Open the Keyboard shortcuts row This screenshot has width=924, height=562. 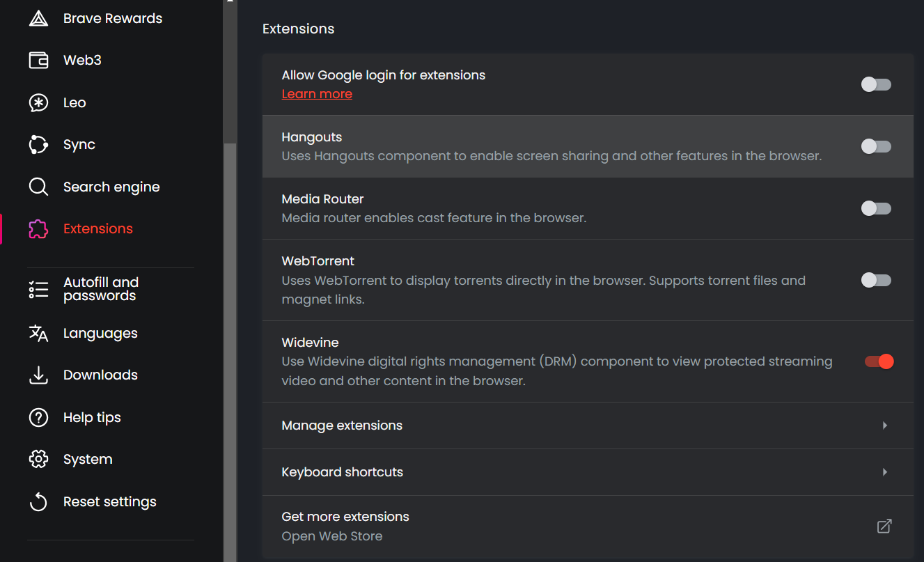[x=588, y=472]
